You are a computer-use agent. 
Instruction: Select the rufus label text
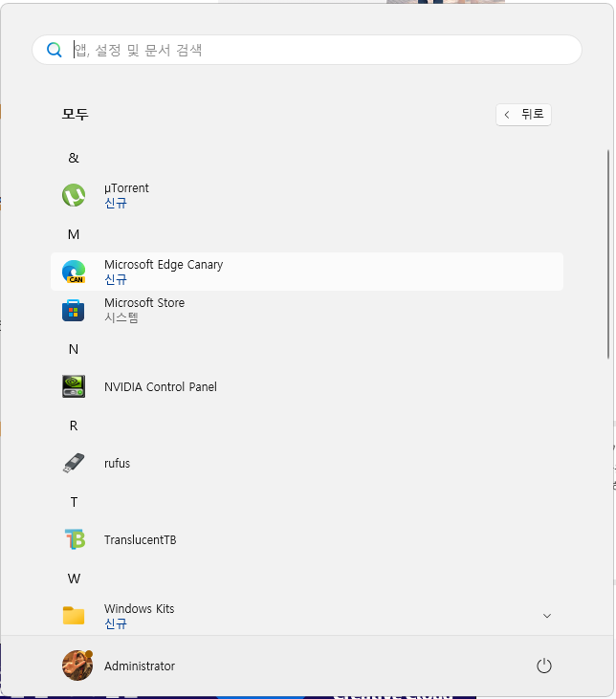(117, 463)
